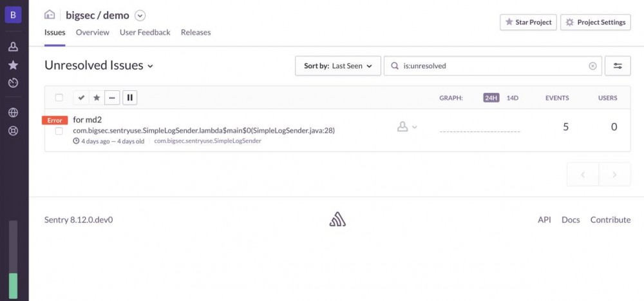The width and height of the screenshot is (644, 301).
Task: Open the Sort by Last Seen dropdown
Action: (338, 66)
